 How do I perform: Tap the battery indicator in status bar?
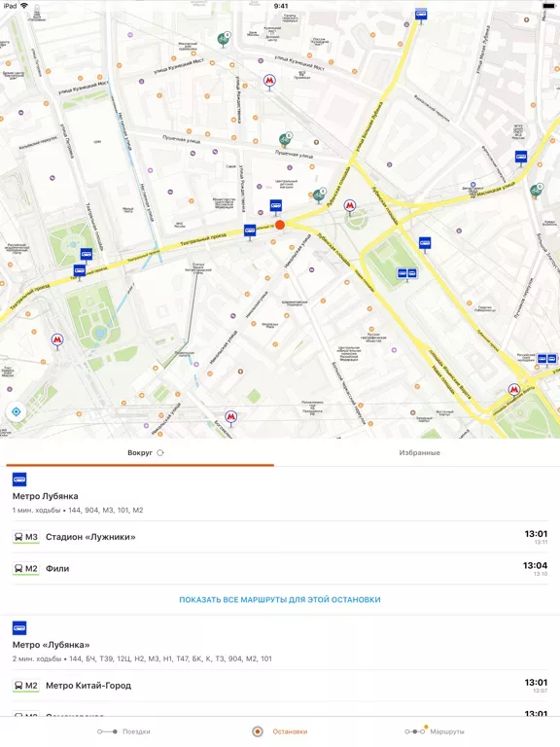550,6
